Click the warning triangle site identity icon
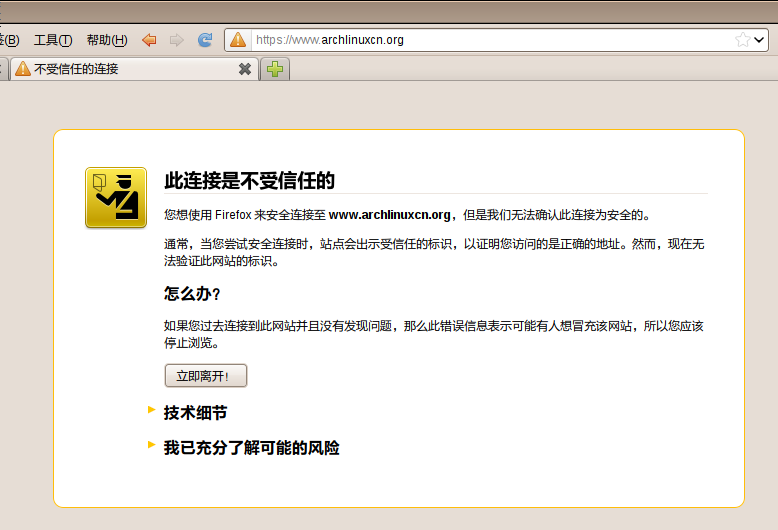The width and height of the screenshot is (778, 530). [238, 40]
